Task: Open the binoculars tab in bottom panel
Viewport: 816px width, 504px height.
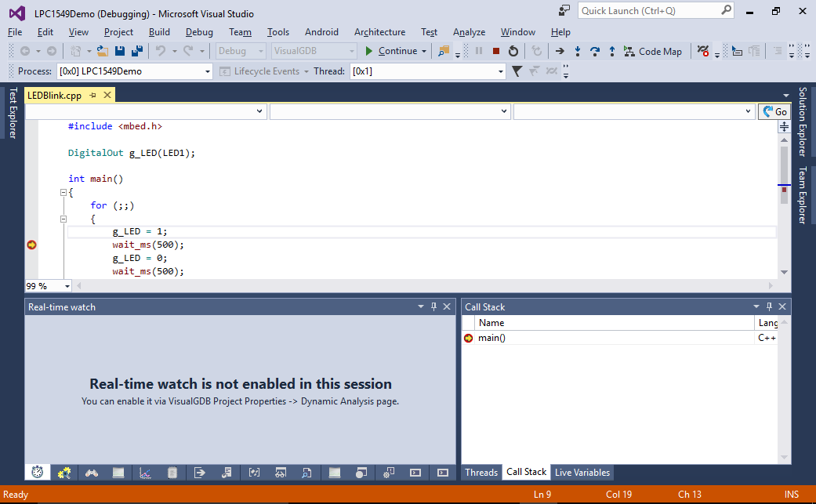Action: pyautogui.click(x=92, y=473)
